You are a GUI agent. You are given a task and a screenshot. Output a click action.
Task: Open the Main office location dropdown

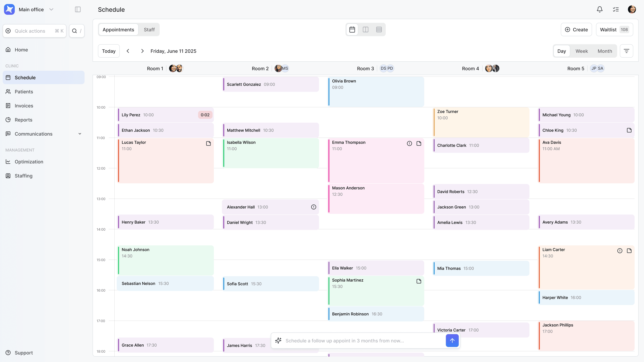coord(51,10)
